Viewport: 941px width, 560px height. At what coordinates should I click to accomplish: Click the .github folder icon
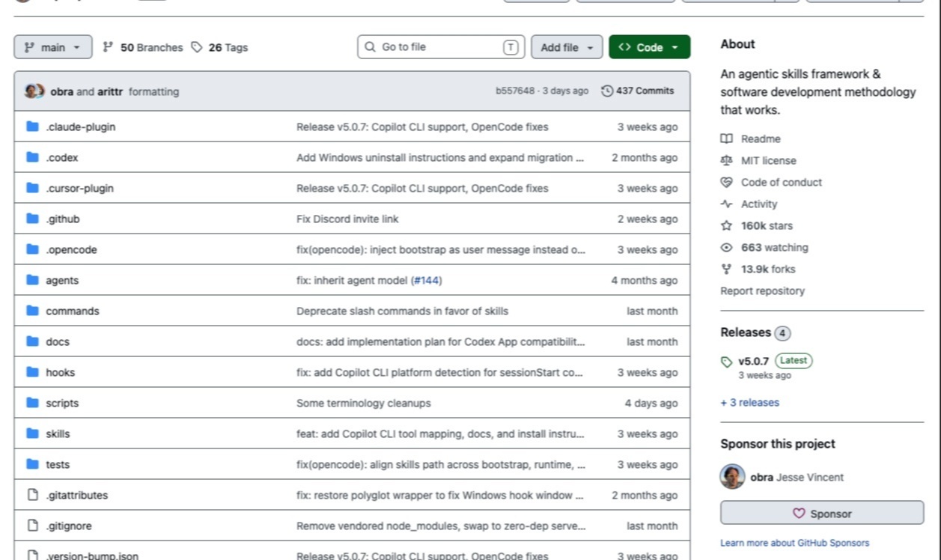click(32, 219)
